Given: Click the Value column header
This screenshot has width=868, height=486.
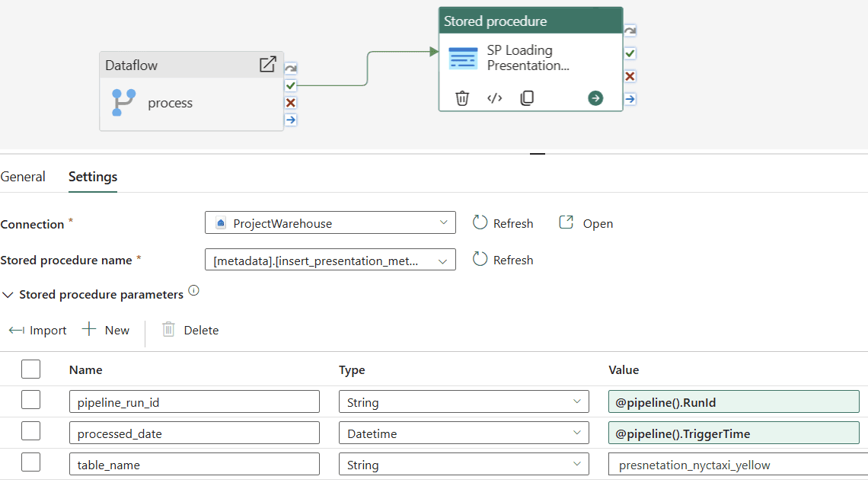Looking at the screenshot, I should (x=624, y=369).
